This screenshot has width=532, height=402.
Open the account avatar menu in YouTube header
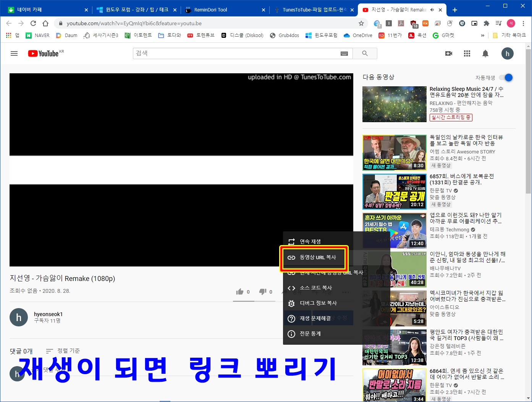(507, 53)
